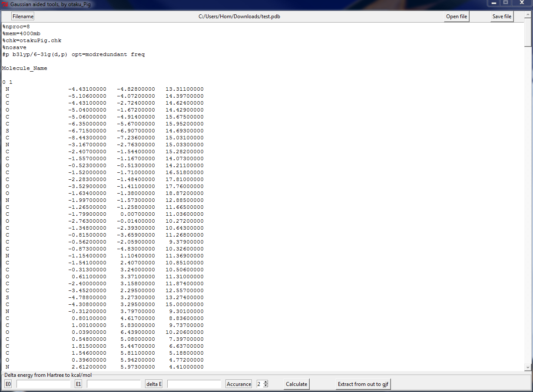Click the Accurance value field showing 2
Viewport: 533px width, 392px height.
[260, 384]
